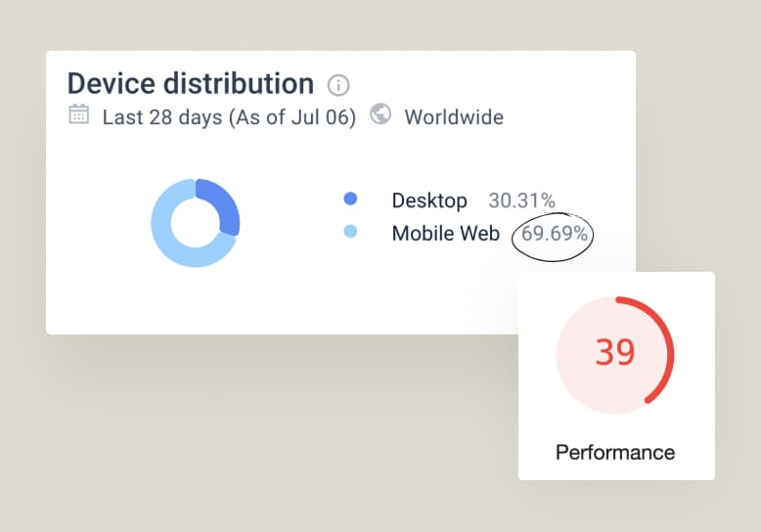Screen dimensions: 761x532
Task: Click the 30.31% Desktop value
Action: pos(521,200)
